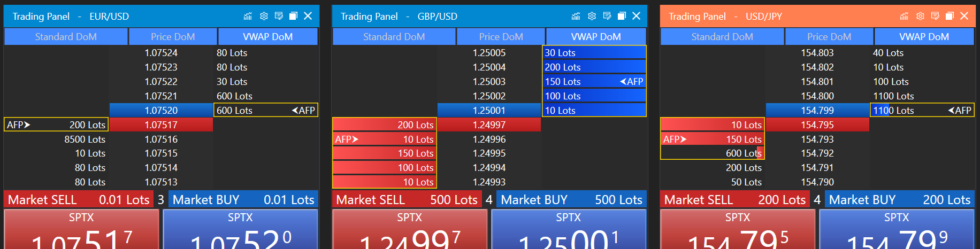Click Market BUY 200 Lots for USD/JPY

coord(899,200)
